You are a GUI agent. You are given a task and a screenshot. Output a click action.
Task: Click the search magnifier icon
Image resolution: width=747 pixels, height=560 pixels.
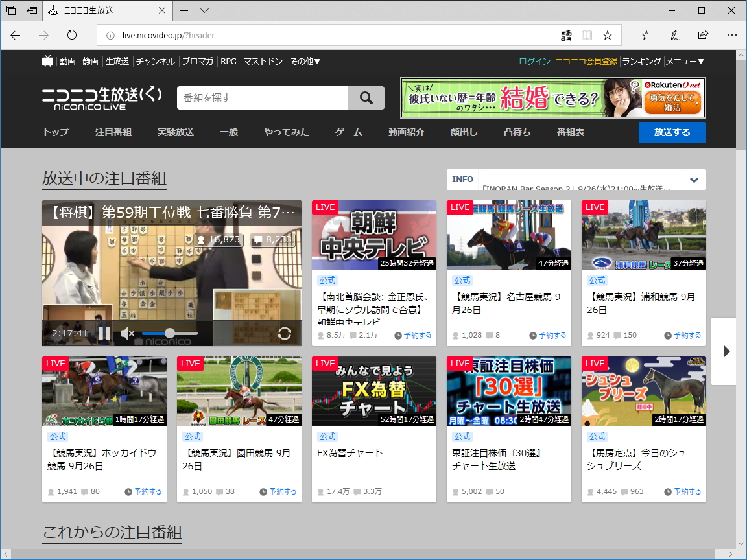(366, 97)
